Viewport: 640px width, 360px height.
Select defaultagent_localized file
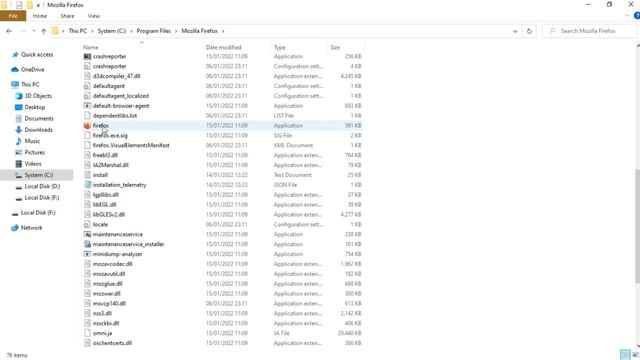(121, 96)
